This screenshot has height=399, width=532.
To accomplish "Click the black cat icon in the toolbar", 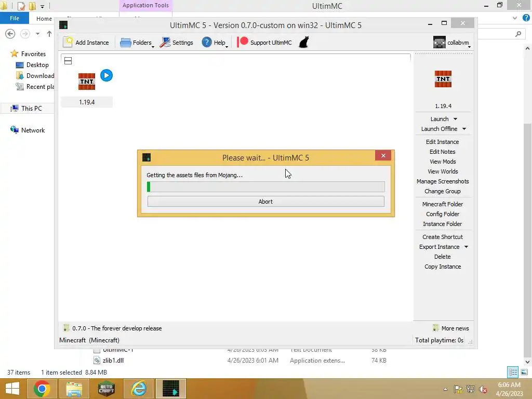I will point(303,43).
